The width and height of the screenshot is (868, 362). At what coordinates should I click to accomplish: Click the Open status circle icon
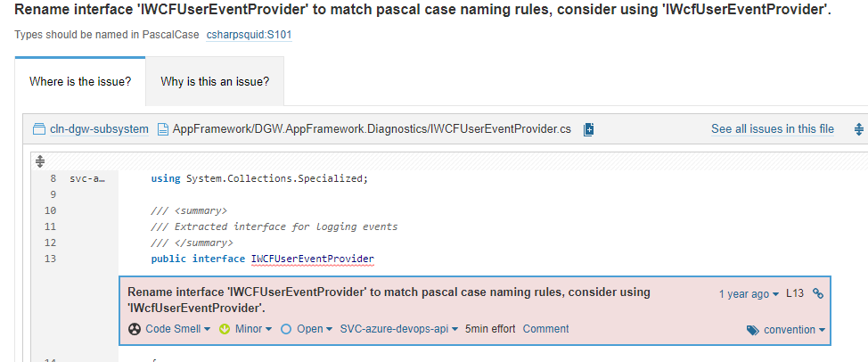click(x=286, y=329)
